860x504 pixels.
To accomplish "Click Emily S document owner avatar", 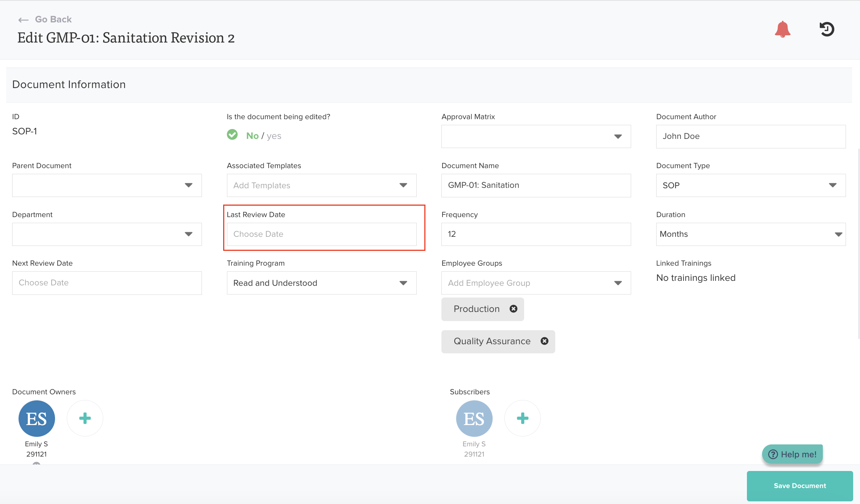I will coord(37,419).
